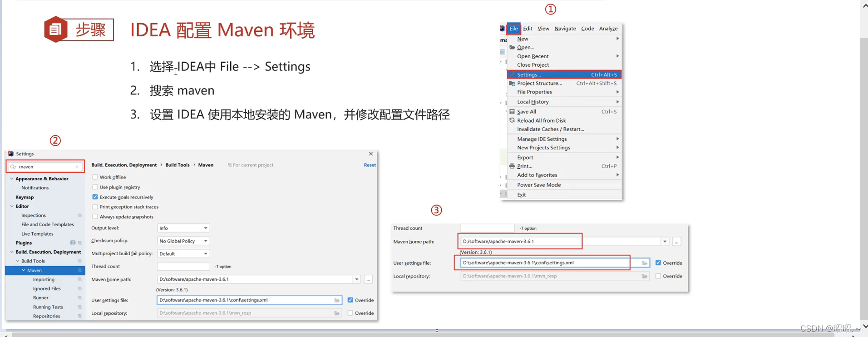This screenshot has height=337, width=868.
Task: Click the Reset link in Settings
Action: 370,165
